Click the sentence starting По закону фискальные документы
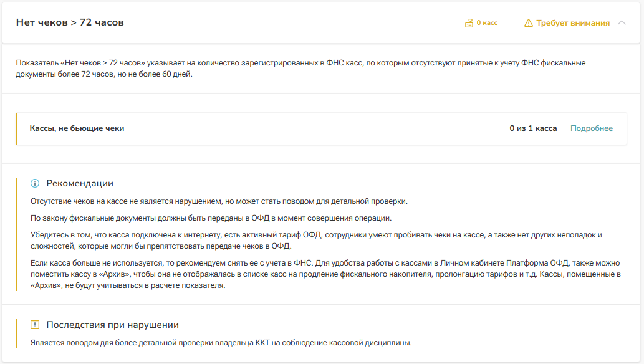Image resolution: width=644 pixels, height=364 pixels. tap(211, 218)
